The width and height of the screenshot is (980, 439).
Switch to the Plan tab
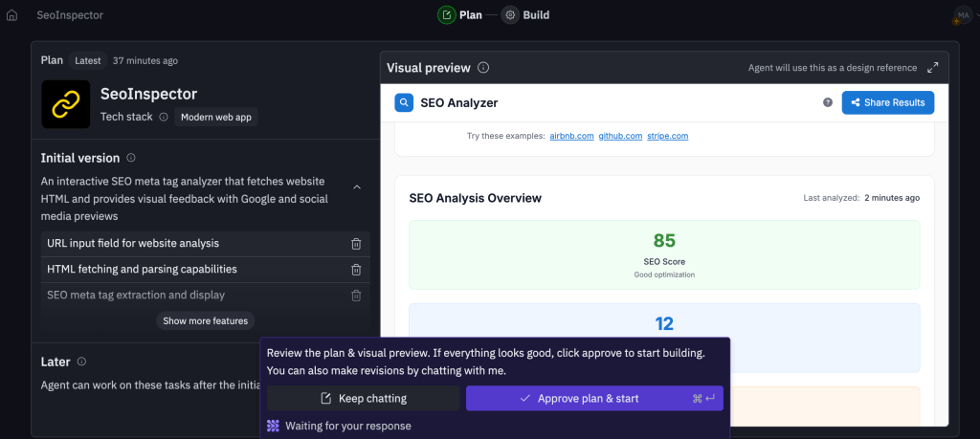460,15
